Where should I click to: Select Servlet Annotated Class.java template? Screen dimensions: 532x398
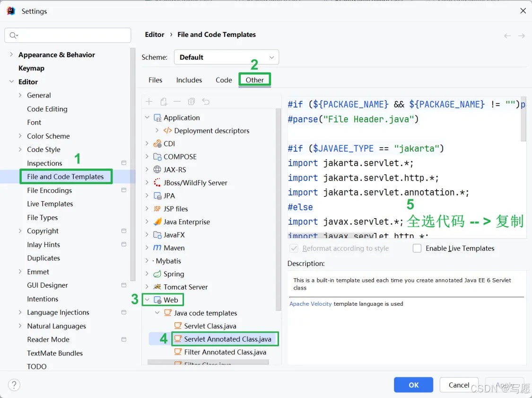point(227,339)
